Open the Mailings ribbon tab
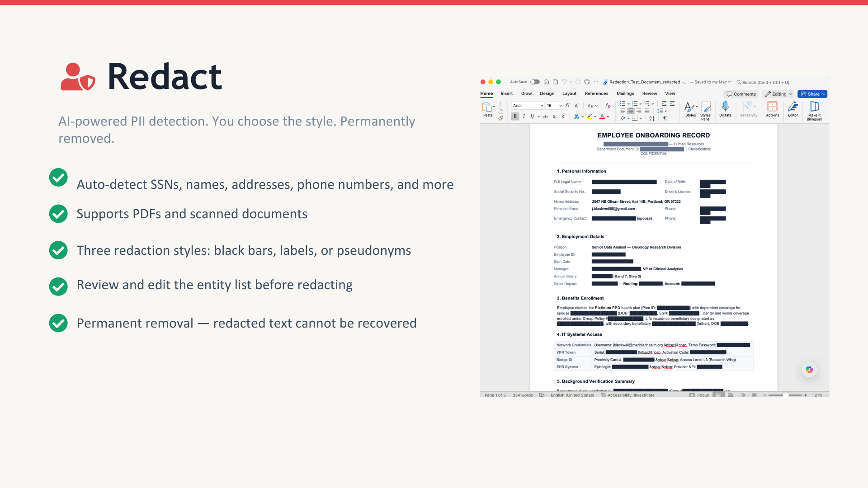 pyautogui.click(x=625, y=94)
